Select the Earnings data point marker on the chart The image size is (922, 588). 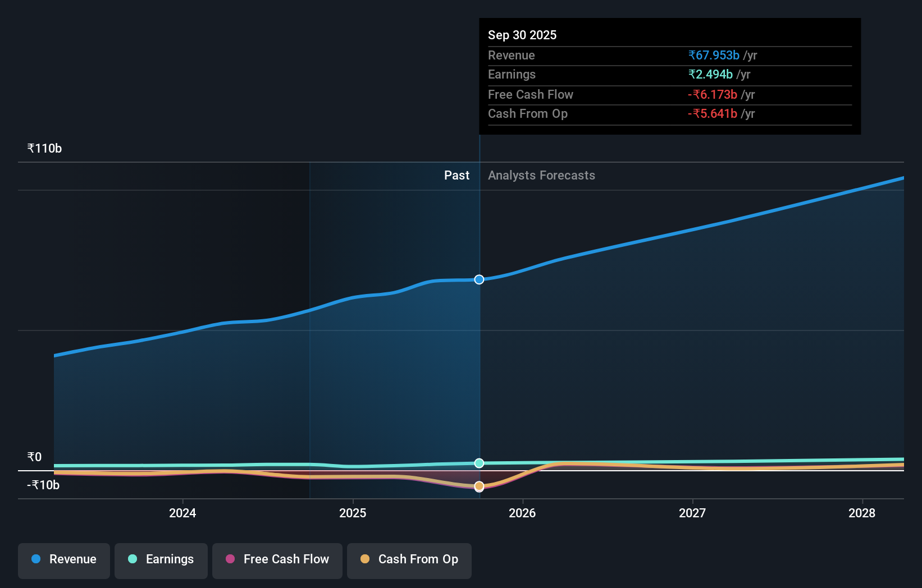[479, 463]
